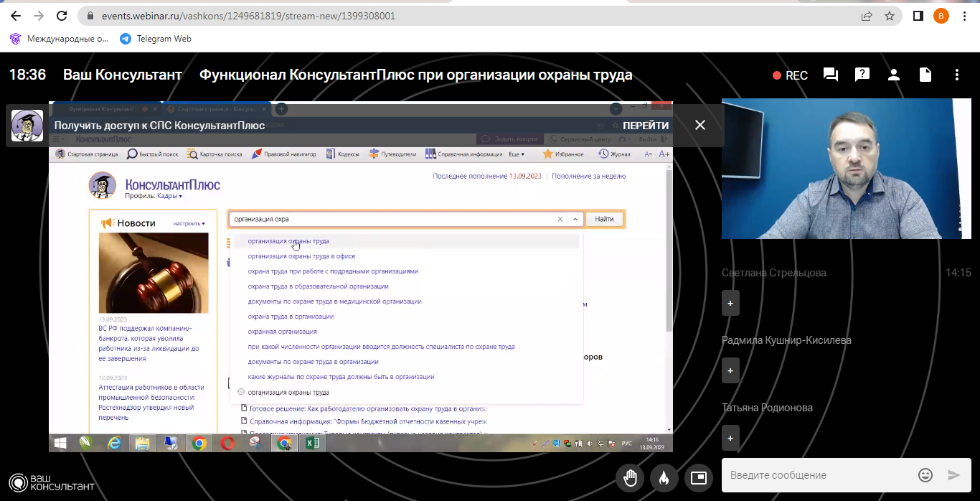Increase font size with A+ button

point(664,154)
